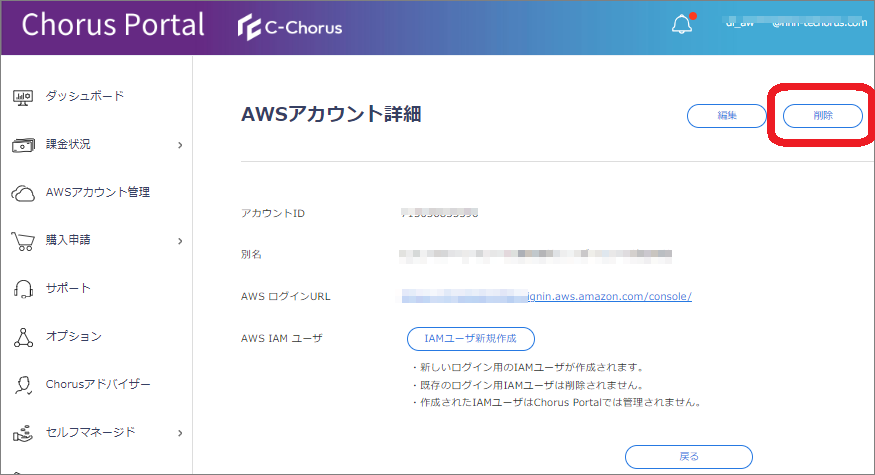Click the support headset icon
The height and width of the screenshot is (475, 875).
coord(24,289)
